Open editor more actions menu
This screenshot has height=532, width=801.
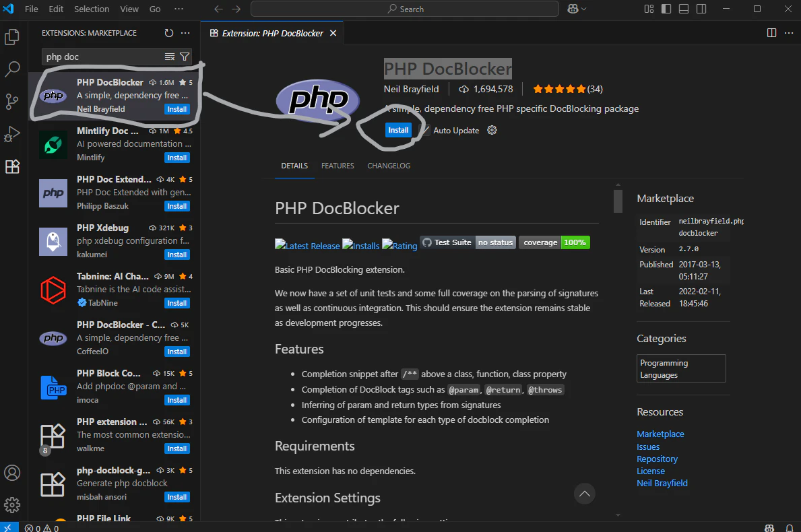tap(789, 33)
